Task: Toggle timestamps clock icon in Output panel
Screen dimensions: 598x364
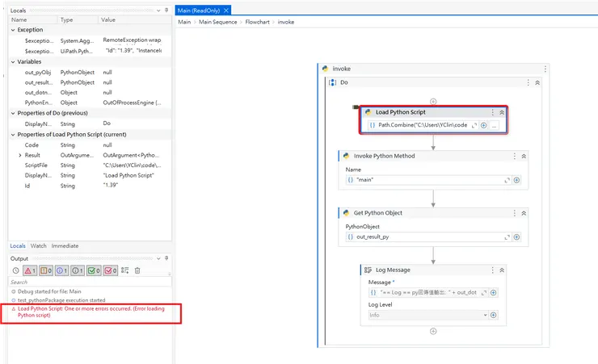Action: coord(15,270)
